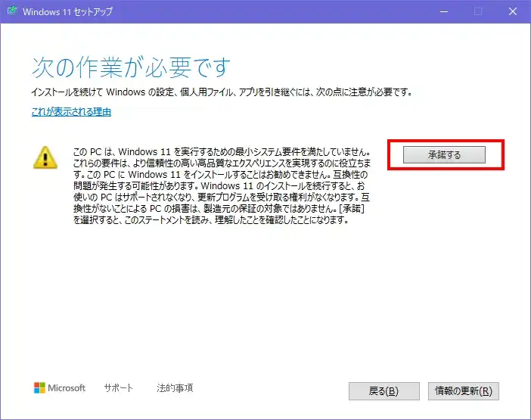531x420 pixels.
Task: Click the instruction text beneath the heading
Action: click(221, 92)
